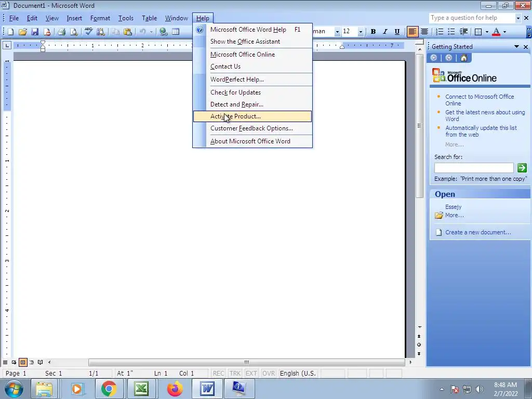Open the Getting Started pane dropdown menu
The height and width of the screenshot is (399, 532).
(x=516, y=46)
